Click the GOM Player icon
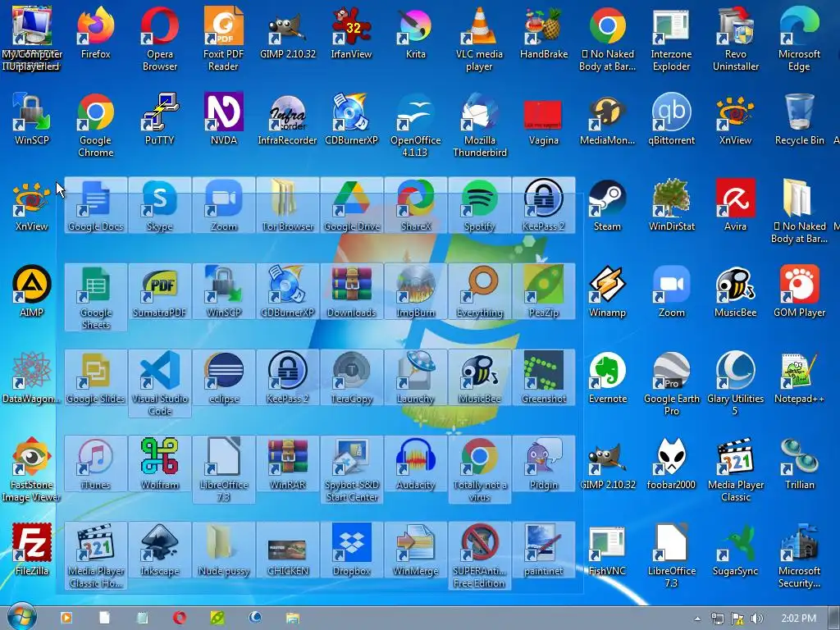Image resolution: width=840 pixels, height=630 pixels. [x=799, y=291]
